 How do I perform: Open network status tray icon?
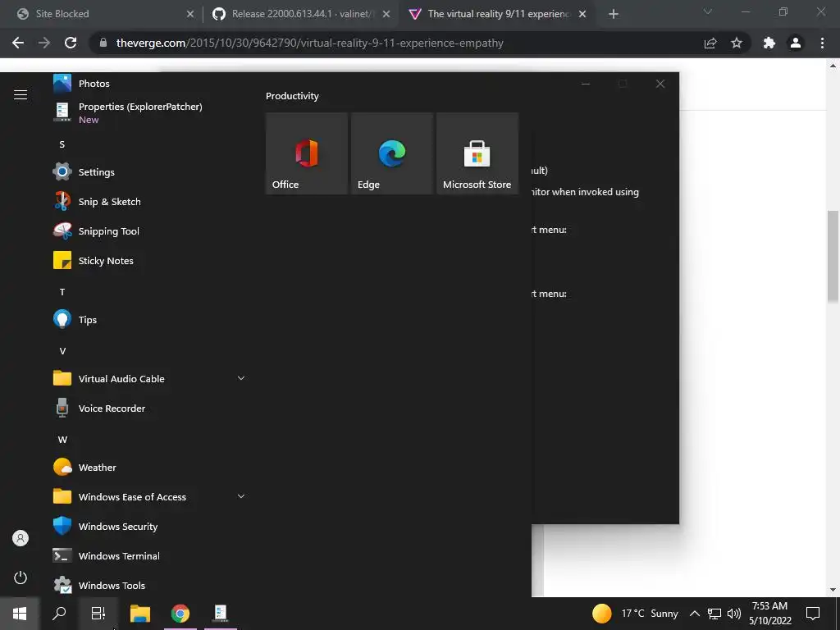click(x=714, y=614)
